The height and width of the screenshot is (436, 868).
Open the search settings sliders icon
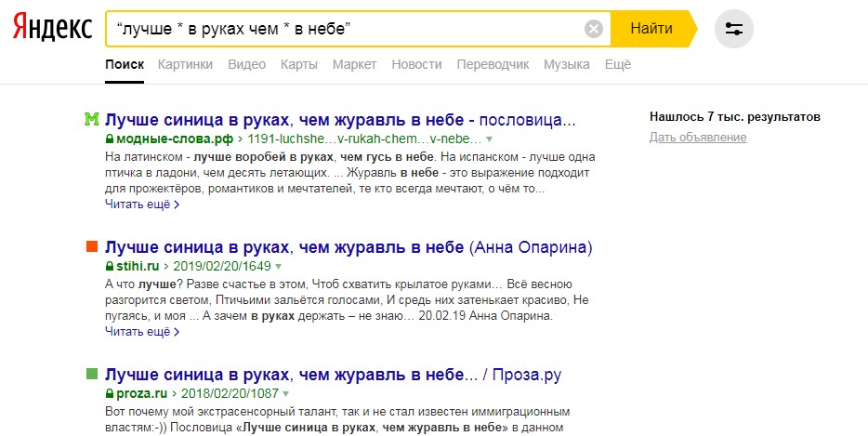(734, 29)
